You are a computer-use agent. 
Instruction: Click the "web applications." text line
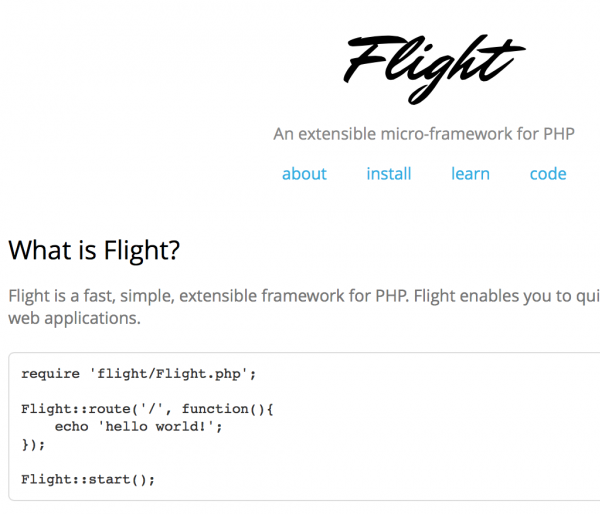pyautogui.click(x=74, y=319)
